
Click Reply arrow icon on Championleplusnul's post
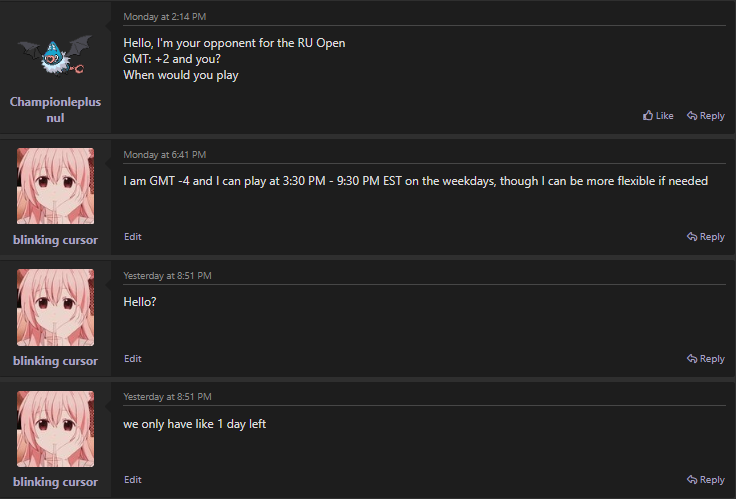tap(693, 116)
